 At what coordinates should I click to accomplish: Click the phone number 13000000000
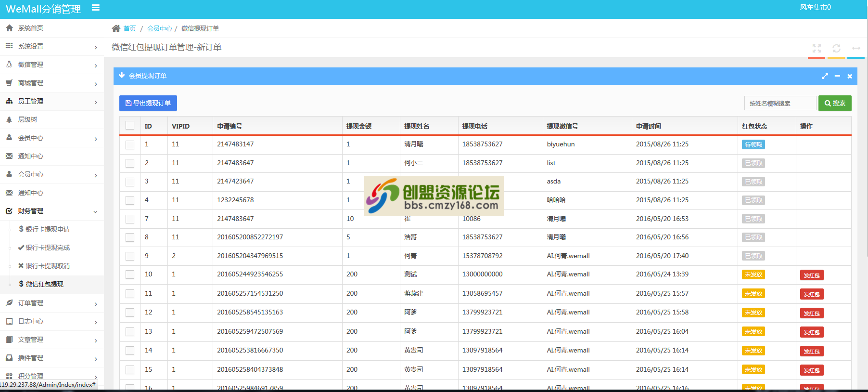point(482,274)
